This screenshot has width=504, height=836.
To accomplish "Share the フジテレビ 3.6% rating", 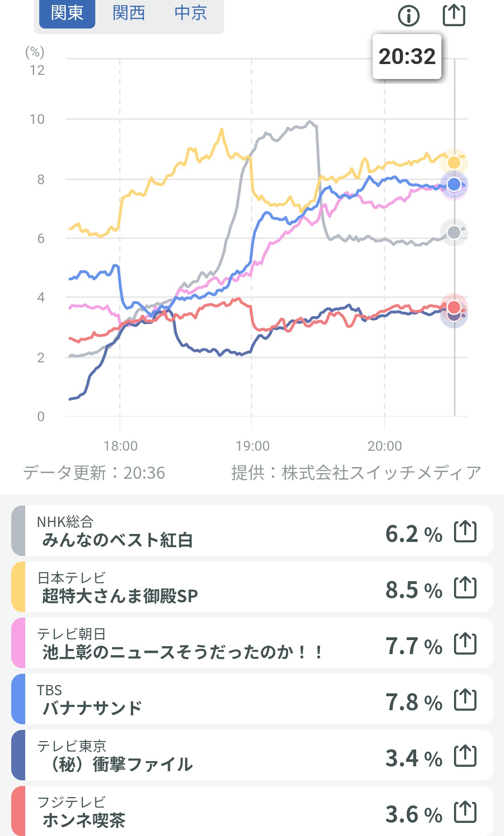I will pyautogui.click(x=465, y=812).
